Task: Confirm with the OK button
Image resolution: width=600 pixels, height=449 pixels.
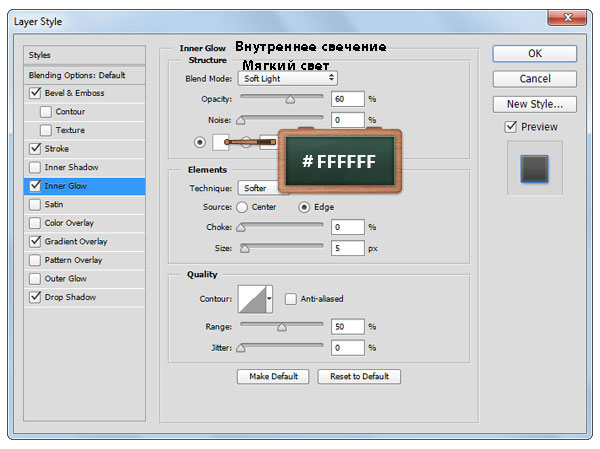Action: click(535, 54)
